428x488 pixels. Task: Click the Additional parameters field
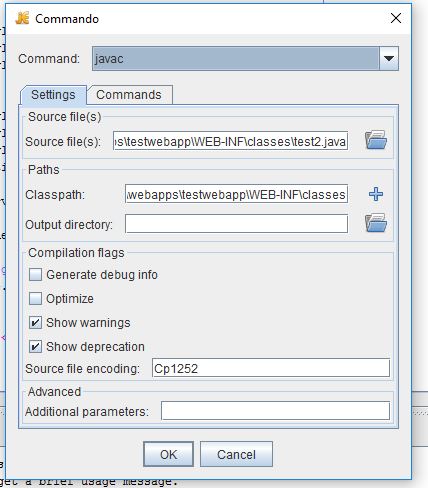(x=275, y=411)
